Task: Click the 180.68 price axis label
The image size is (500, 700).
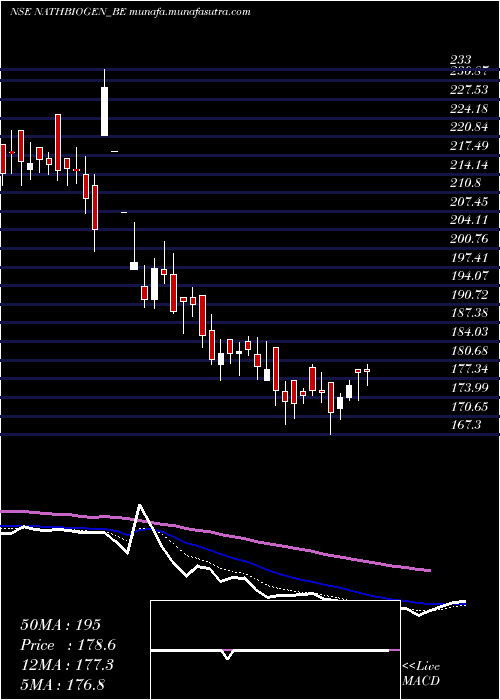Action: click(x=469, y=351)
